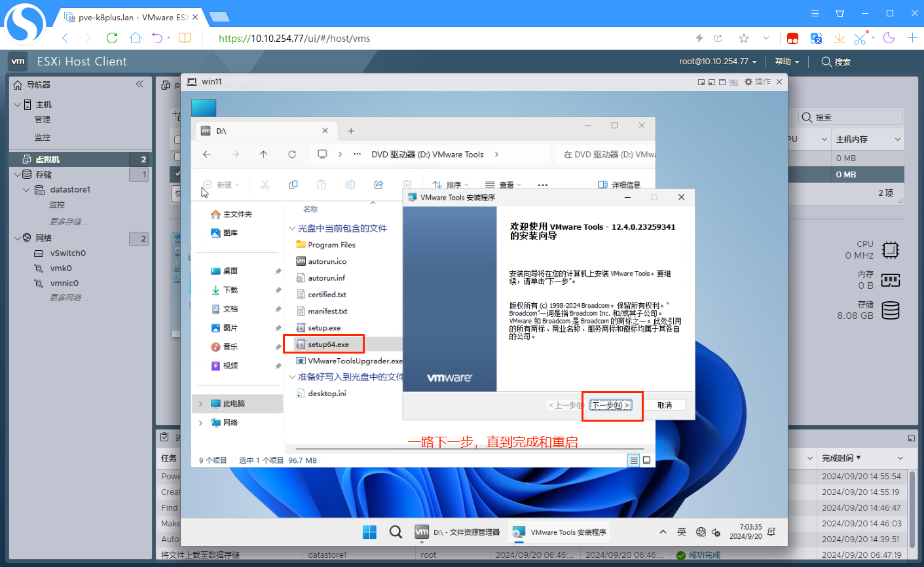Click 取消 in VMware Tools installer

coord(665,405)
